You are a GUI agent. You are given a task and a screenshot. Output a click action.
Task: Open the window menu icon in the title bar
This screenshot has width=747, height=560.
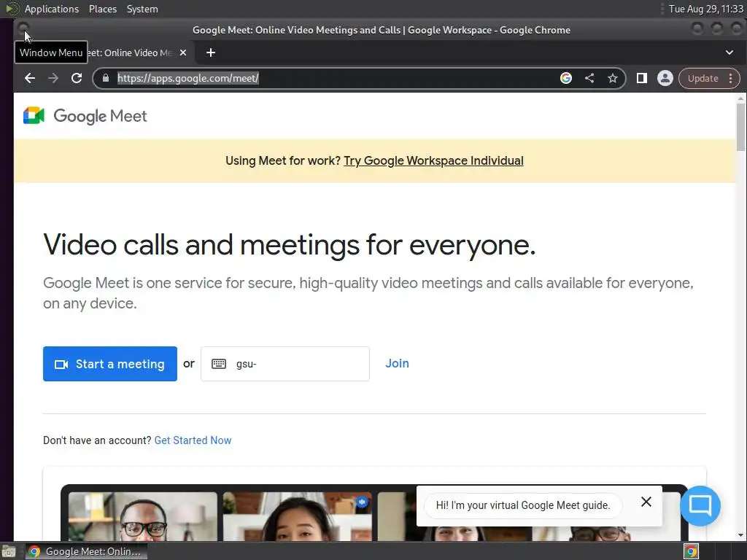[x=23, y=29]
